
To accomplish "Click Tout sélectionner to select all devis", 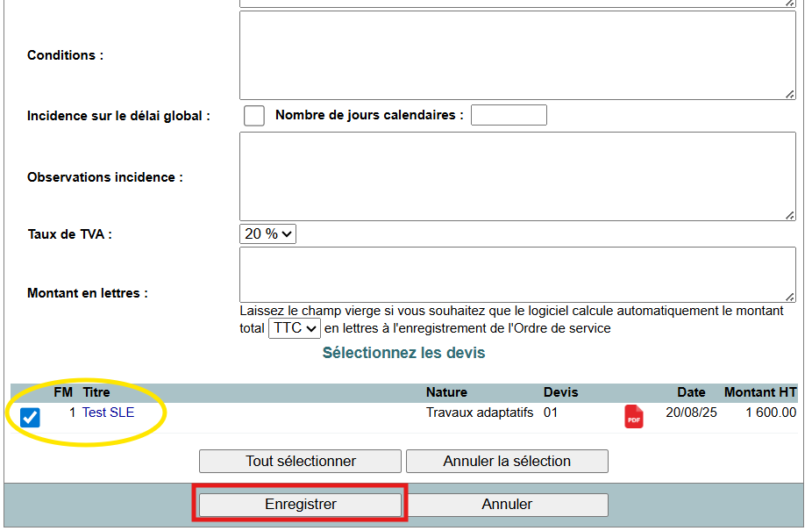I will click(300, 461).
